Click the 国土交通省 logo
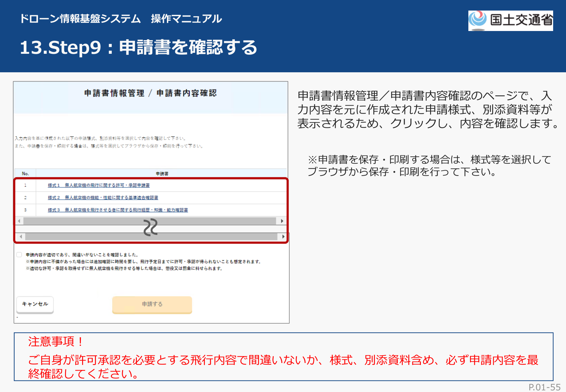This screenshot has height=392, width=566. pos(511,20)
